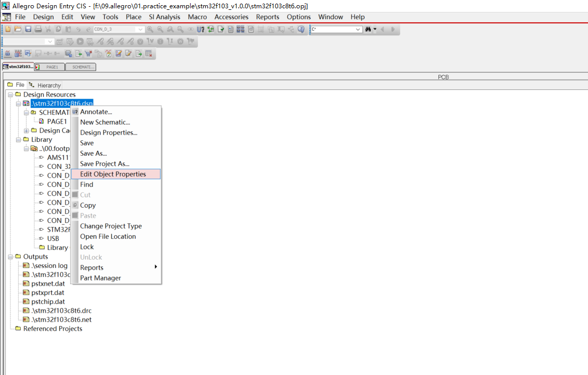Collapse the Outputs folder node
The image size is (588, 375).
pos(10,257)
